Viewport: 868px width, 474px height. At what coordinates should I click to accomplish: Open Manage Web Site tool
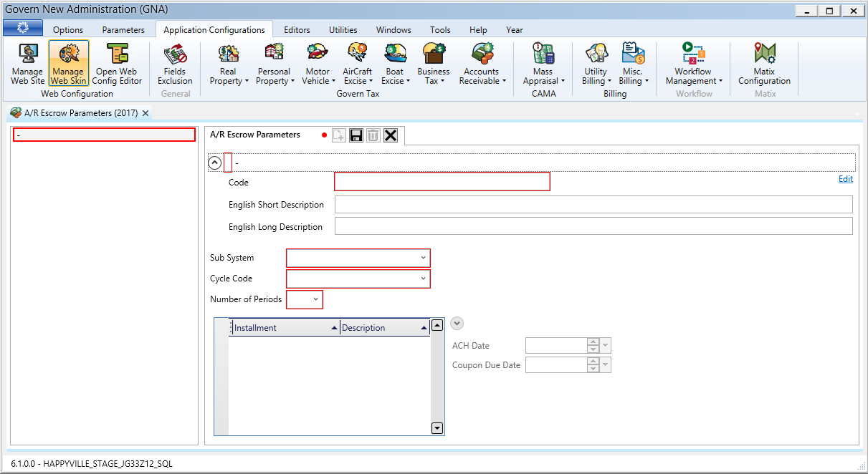pyautogui.click(x=27, y=64)
